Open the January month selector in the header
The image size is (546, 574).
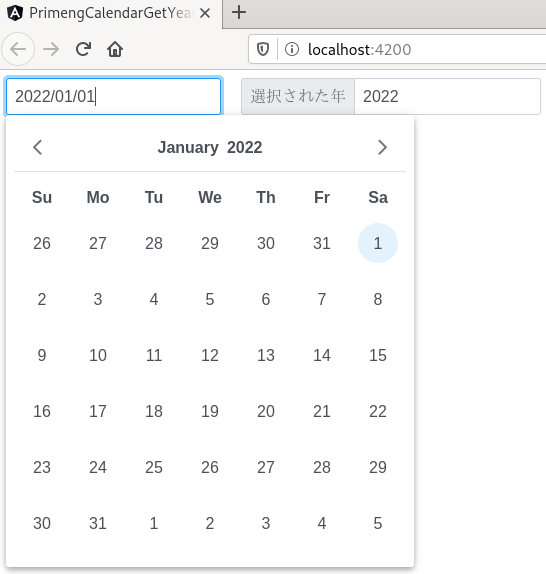click(x=188, y=148)
